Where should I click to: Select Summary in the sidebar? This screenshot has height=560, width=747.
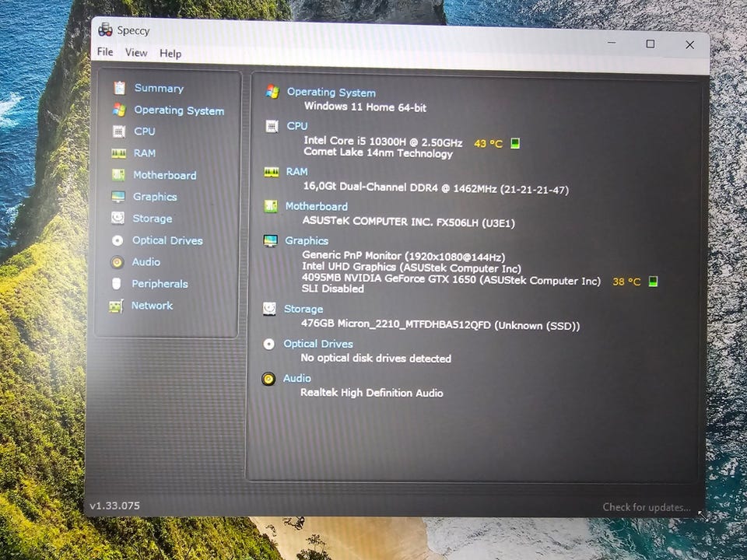coord(159,88)
